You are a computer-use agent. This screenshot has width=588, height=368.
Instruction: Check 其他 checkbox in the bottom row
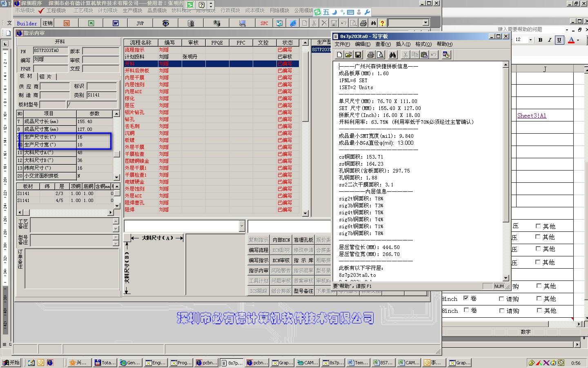click(539, 310)
